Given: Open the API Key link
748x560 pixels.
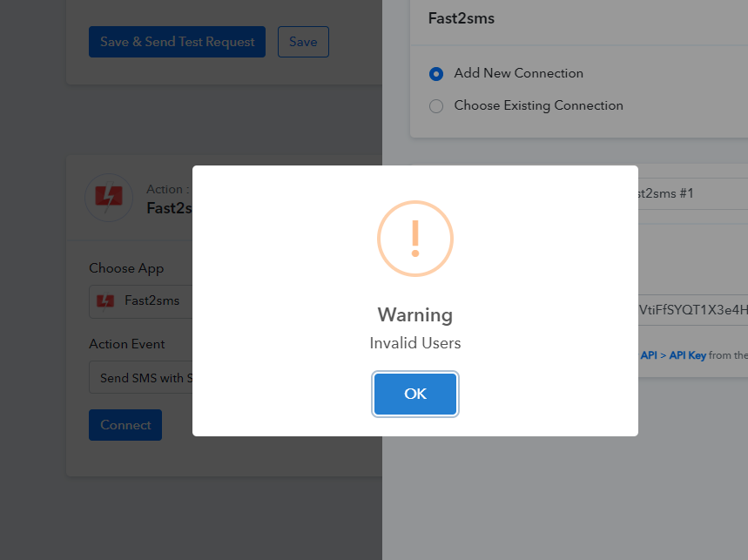Looking at the screenshot, I should (x=687, y=355).
